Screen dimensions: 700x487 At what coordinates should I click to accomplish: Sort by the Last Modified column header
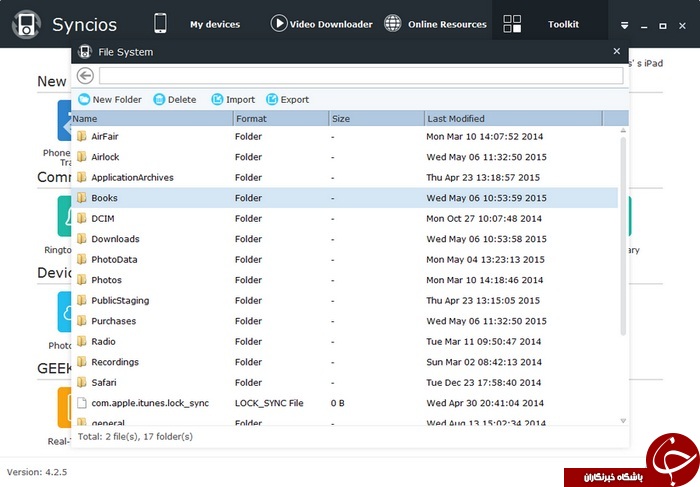pyautogui.click(x=513, y=119)
